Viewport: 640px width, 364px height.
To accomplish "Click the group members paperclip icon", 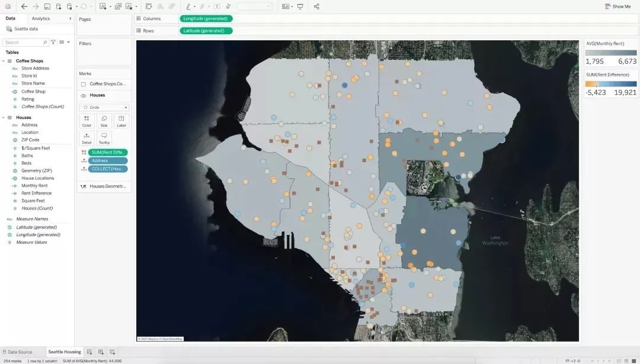I will [x=203, y=7].
